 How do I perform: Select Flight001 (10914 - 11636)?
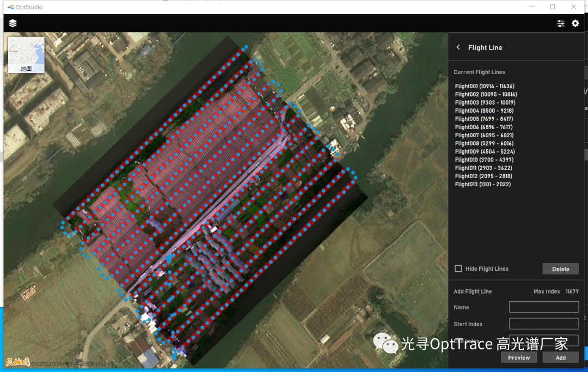[x=485, y=86]
